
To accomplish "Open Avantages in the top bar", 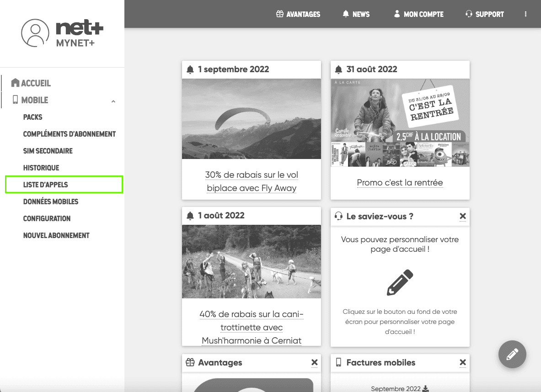I will tap(298, 14).
